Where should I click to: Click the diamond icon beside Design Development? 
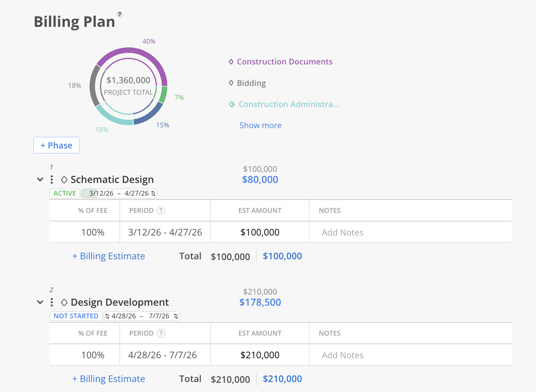(64, 302)
